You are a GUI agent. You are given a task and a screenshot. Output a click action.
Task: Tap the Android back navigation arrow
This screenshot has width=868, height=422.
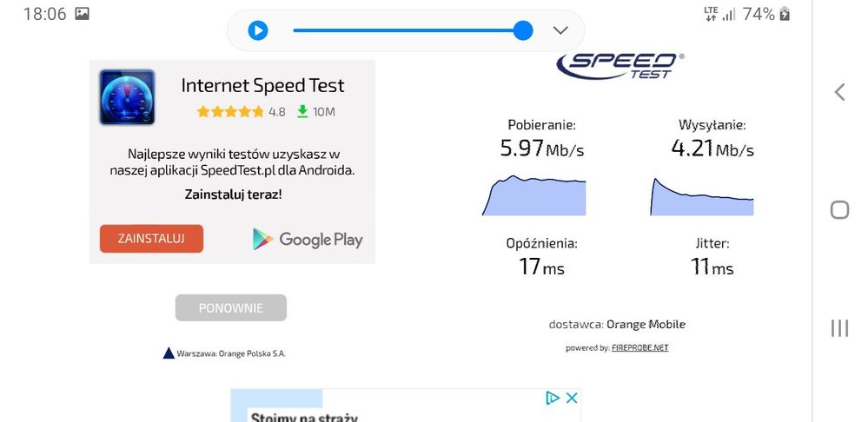point(839,92)
